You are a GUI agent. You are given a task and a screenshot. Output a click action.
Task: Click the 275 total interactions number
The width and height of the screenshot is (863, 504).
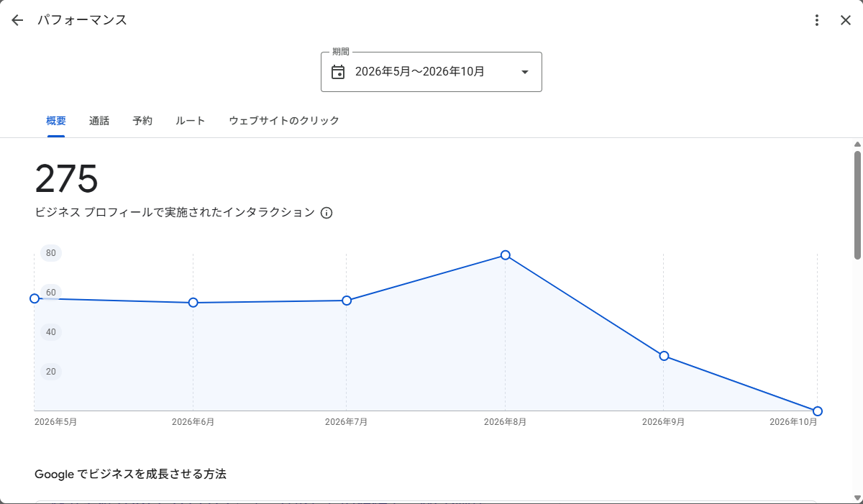coord(66,178)
